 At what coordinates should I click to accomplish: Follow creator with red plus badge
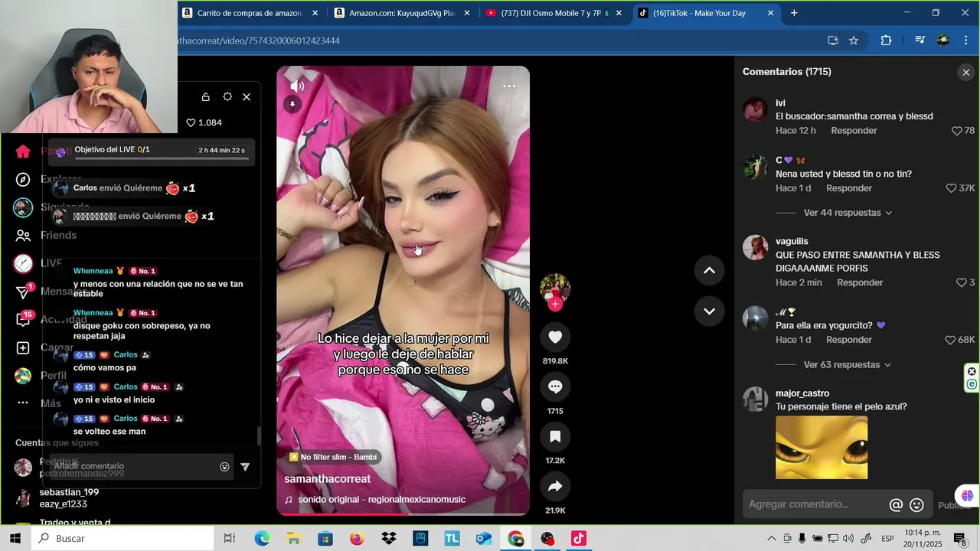pyautogui.click(x=555, y=305)
